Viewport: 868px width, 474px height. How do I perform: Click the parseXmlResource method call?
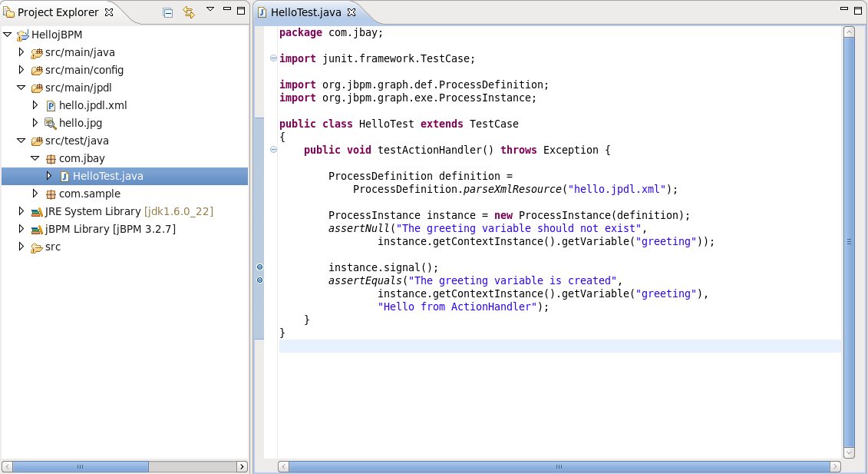[x=512, y=189]
